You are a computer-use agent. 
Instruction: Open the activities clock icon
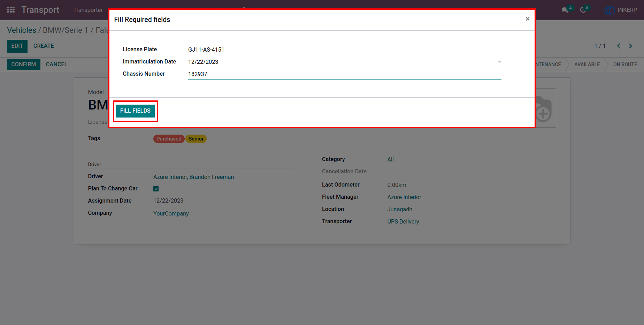pos(583,10)
